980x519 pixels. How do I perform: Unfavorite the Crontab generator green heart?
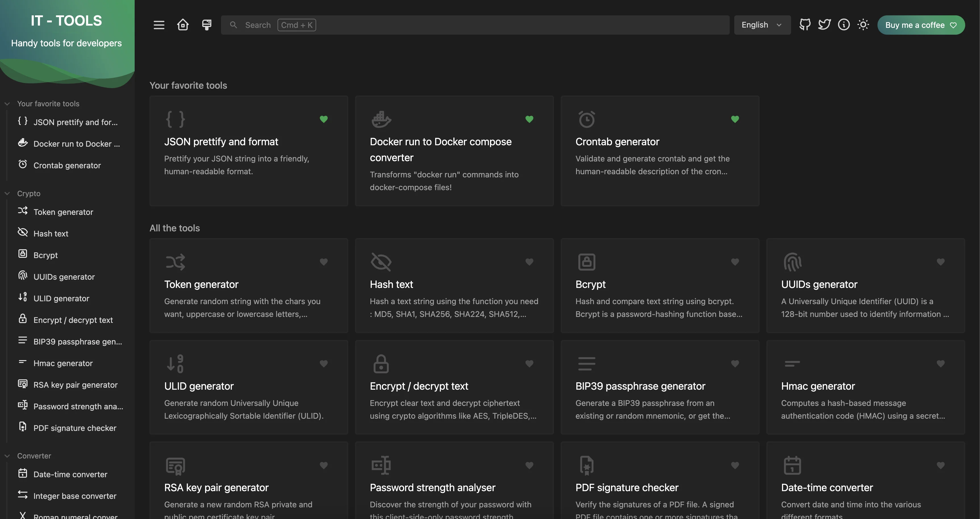[x=735, y=119]
